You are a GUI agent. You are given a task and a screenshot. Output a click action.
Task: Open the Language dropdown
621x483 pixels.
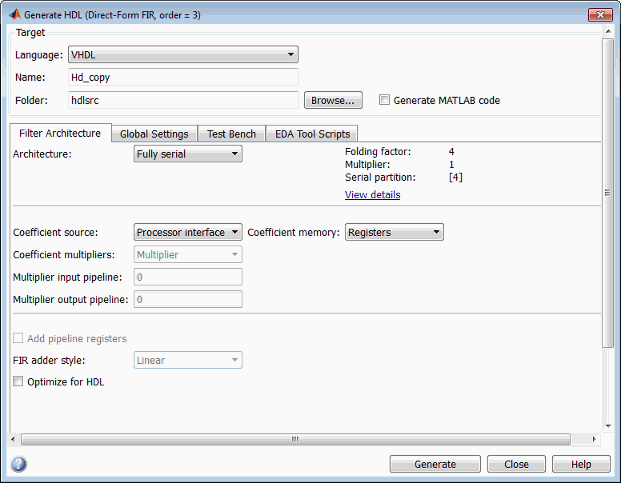(183, 55)
